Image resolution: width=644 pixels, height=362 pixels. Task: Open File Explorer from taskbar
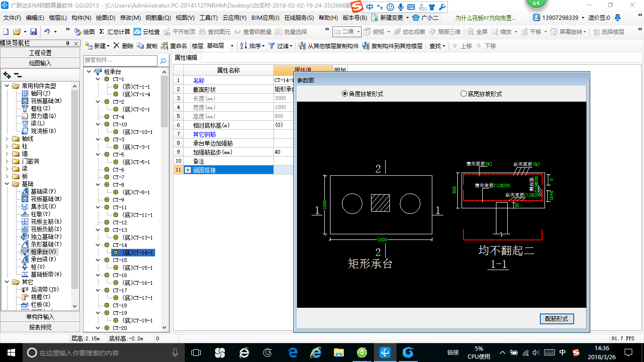[x=339, y=352]
